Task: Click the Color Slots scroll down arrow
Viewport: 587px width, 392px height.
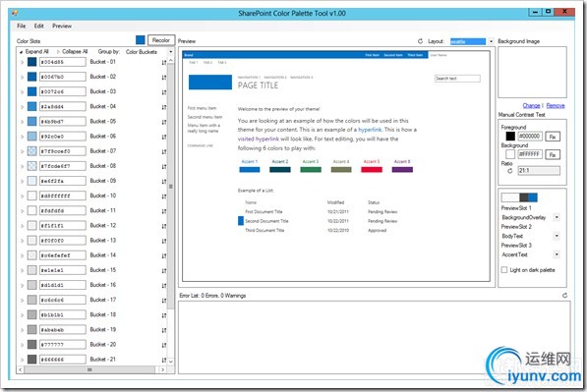Action: click(171, 362)
